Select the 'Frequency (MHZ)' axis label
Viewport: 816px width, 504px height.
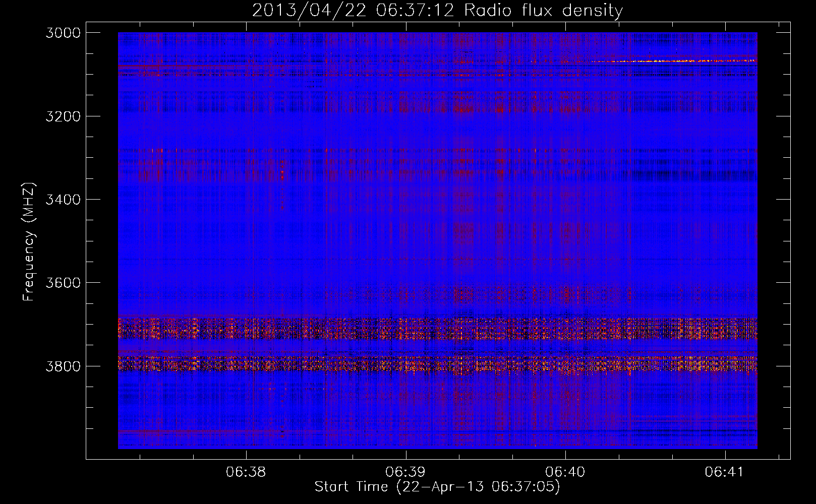click(x=29, y=241)
